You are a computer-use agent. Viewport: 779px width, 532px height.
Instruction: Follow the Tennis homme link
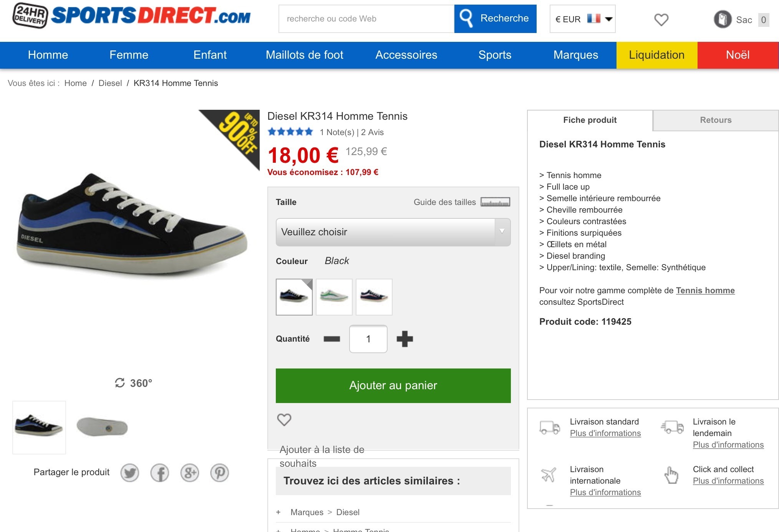[x=705, y=291]
